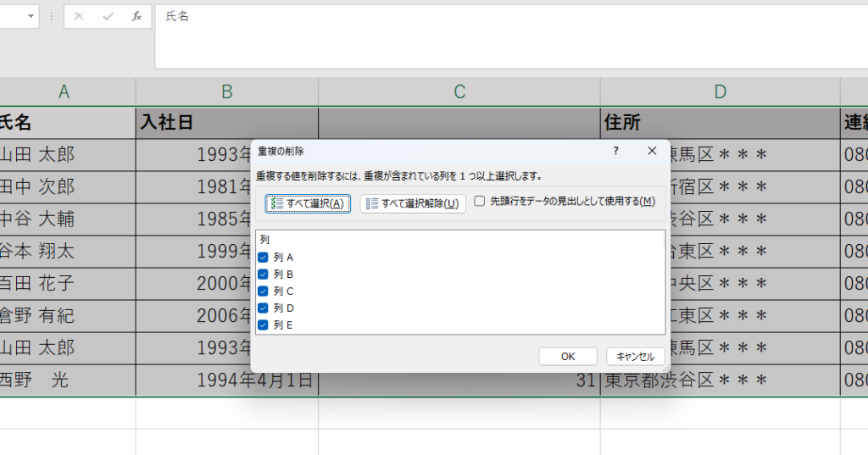Uncheck the 列 A checkbox

pyautogui.click(x=263, y=257)
